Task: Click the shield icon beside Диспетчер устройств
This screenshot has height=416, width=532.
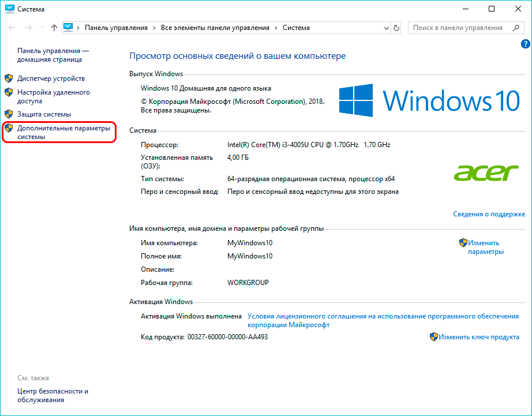Action: (x=9, y=78)
